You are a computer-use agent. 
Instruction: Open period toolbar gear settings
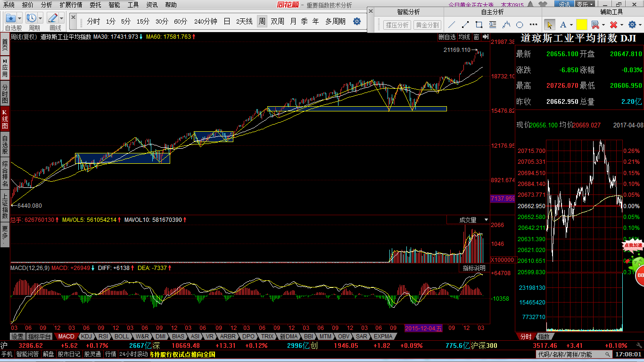click(x=357, y=21)
